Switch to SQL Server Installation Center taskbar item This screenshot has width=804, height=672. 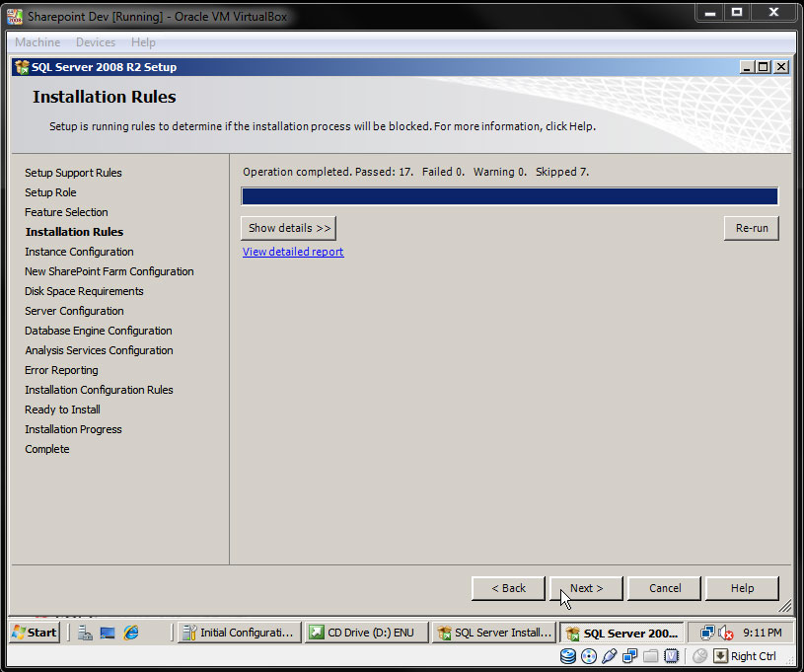[x=493, y=633]
